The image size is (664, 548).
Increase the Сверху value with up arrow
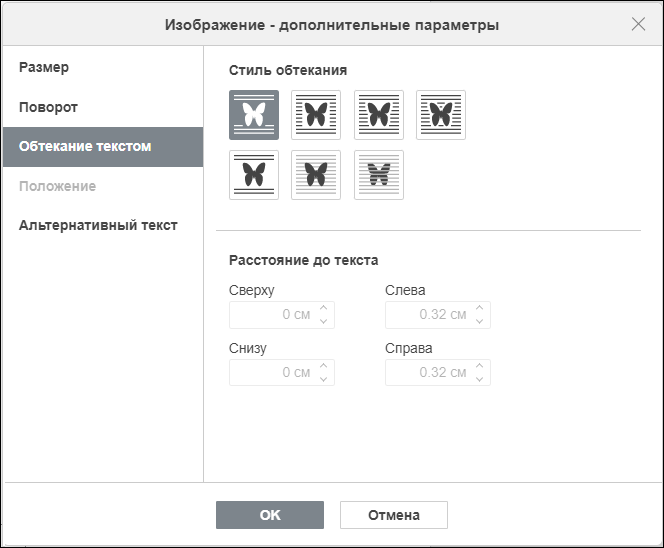[324, 308]
